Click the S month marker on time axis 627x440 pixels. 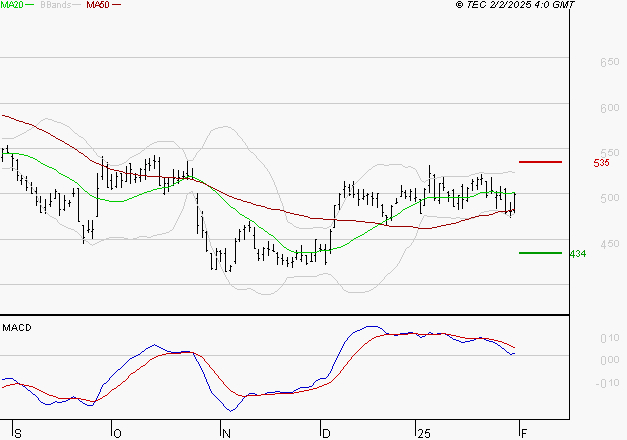[18, 434]
